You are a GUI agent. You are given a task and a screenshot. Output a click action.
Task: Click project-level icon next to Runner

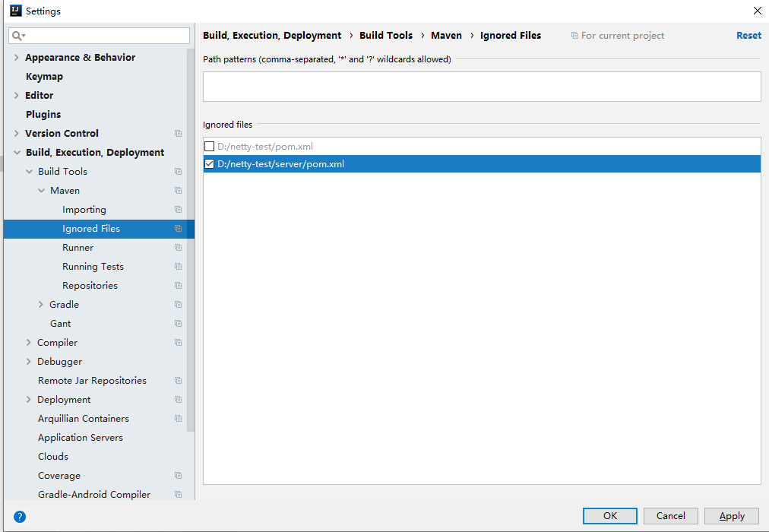178,248
